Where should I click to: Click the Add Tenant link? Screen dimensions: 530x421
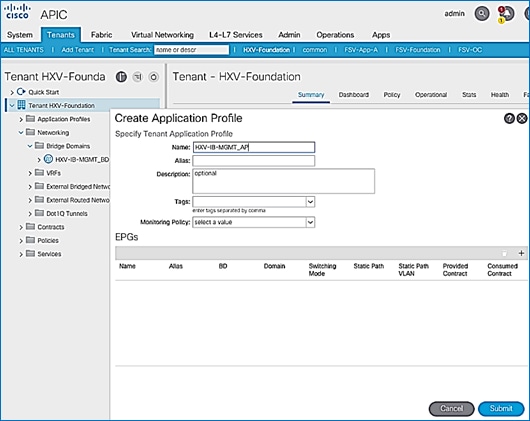click(x=78, y=50)
